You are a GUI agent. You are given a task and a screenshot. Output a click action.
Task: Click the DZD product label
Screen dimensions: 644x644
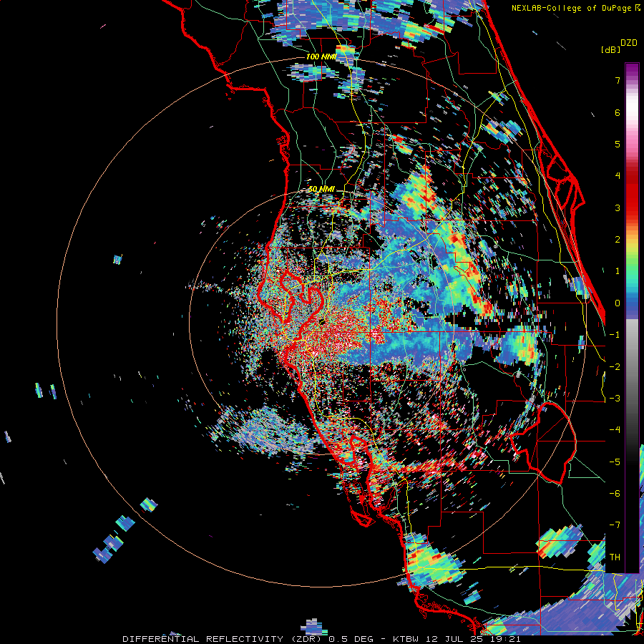(x=629, y=43)
